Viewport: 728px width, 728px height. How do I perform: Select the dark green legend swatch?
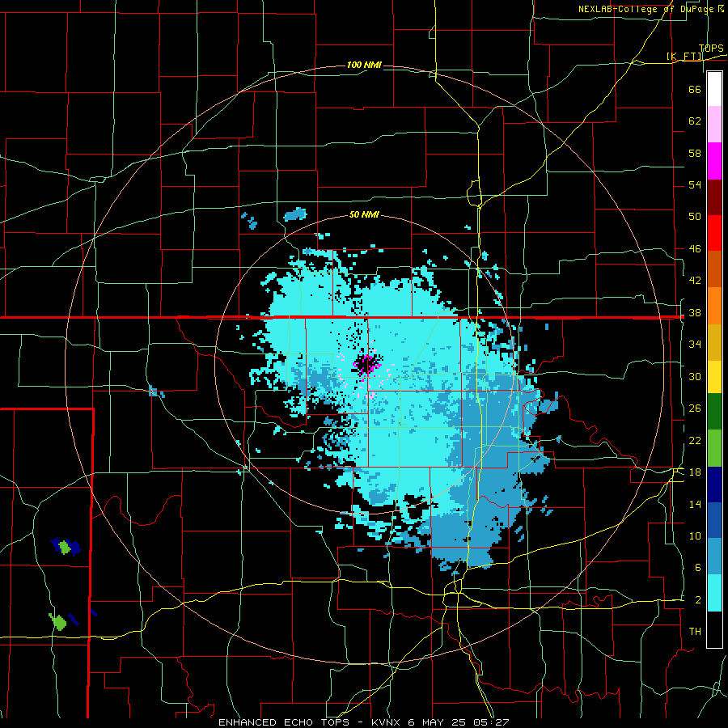click(x=714, y=412)
